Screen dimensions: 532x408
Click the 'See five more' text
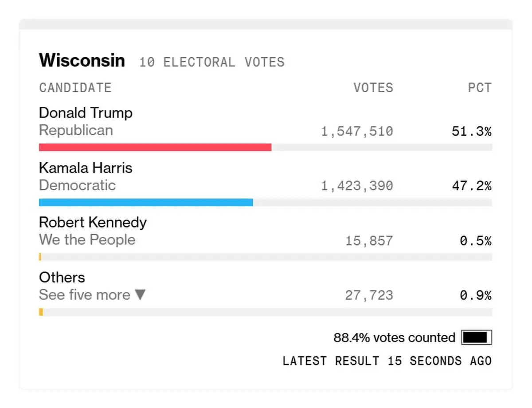click(x=85, y=295)
